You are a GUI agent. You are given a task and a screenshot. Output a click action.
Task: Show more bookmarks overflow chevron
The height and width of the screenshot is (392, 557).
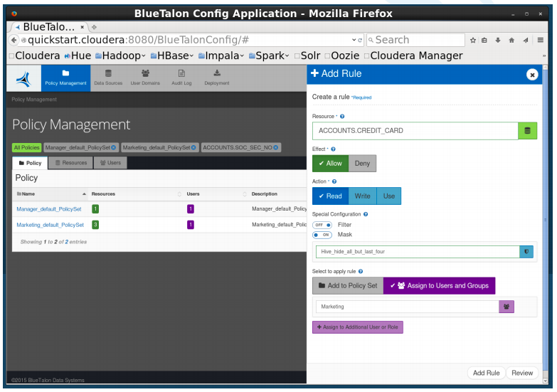click(543, 55)
